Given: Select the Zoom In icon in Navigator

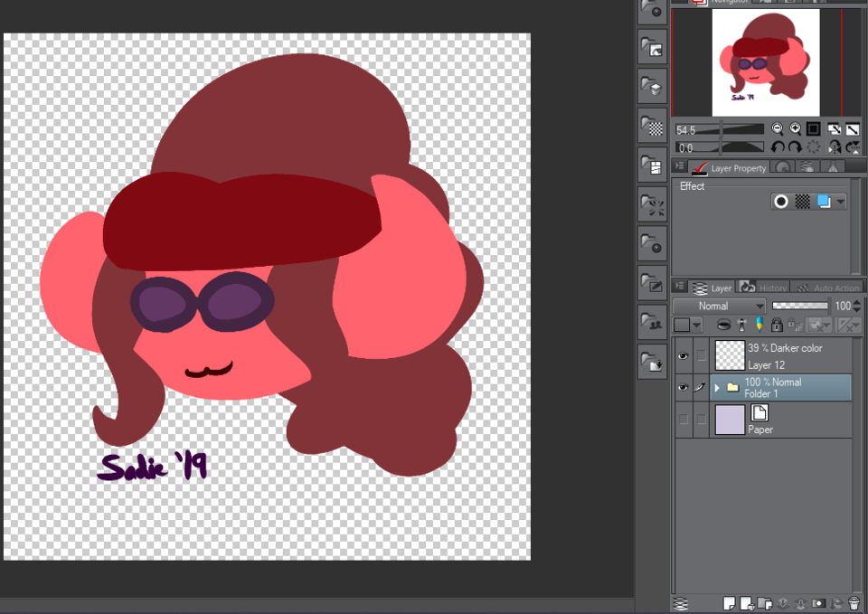Looking at the screenshot, I should (x=796, y=128).
